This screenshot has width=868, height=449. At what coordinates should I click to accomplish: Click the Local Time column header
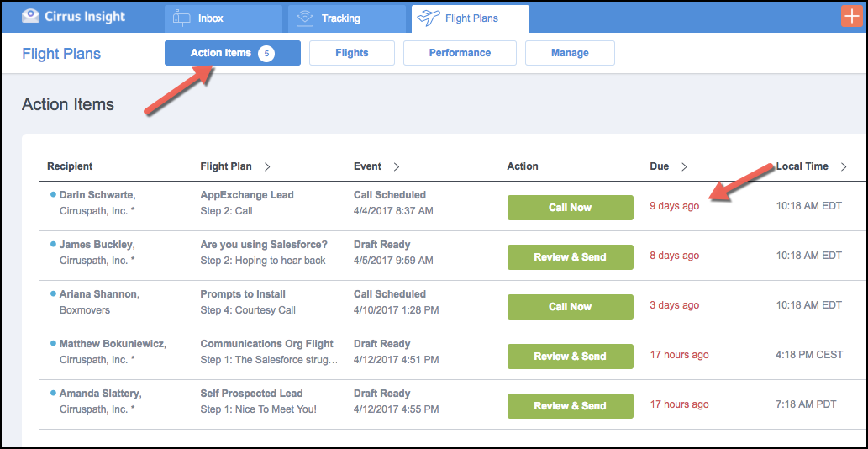(802, 166)
